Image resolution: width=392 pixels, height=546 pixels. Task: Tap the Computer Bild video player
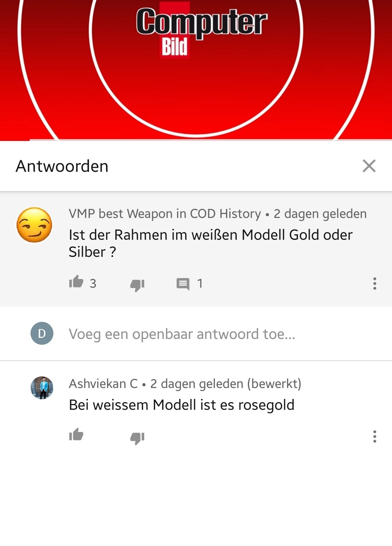196,69
